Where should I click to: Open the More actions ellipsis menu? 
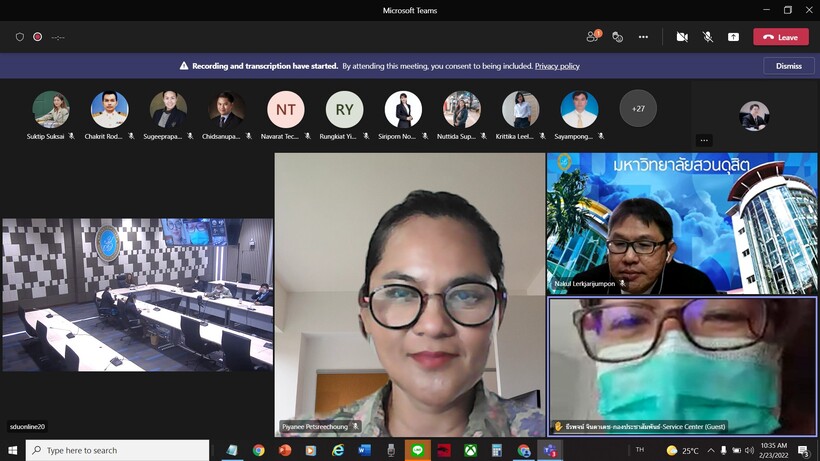point(643,37)
